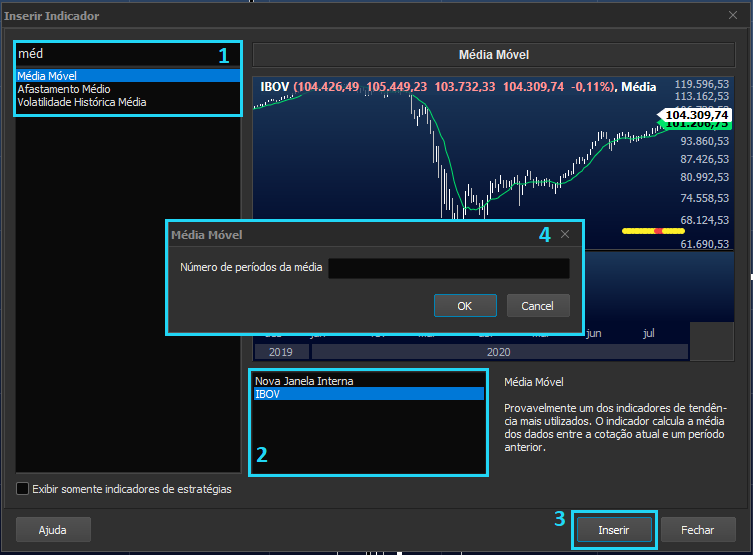This screenshot has width=753, height=555.
Task: Open the Ajuda help button
Action: (x=53, y=530)
